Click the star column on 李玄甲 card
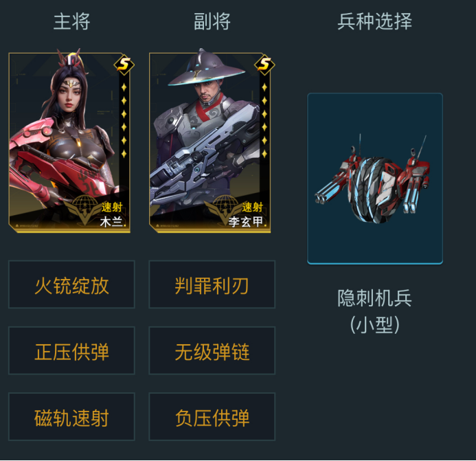The image size is (476, 461). click(264, 120)
